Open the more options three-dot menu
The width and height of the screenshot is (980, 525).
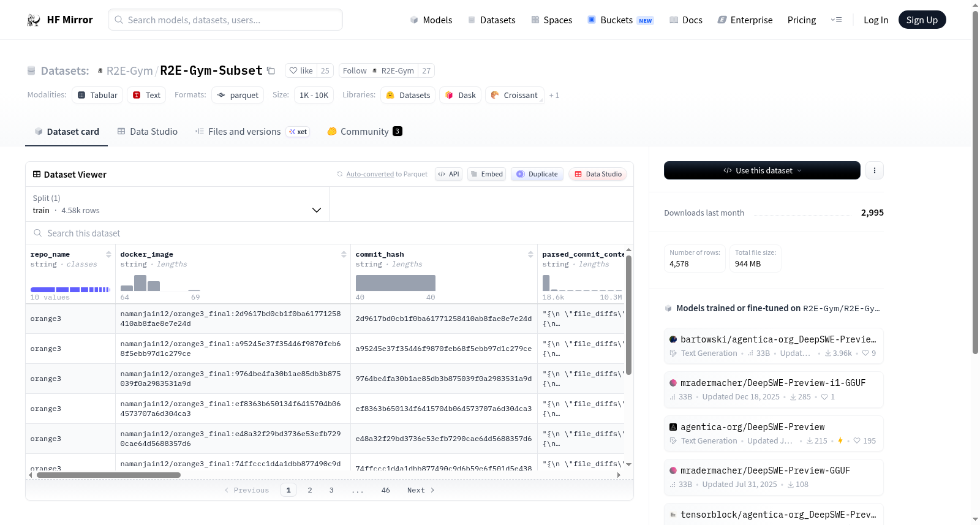[x=875, y=170]
